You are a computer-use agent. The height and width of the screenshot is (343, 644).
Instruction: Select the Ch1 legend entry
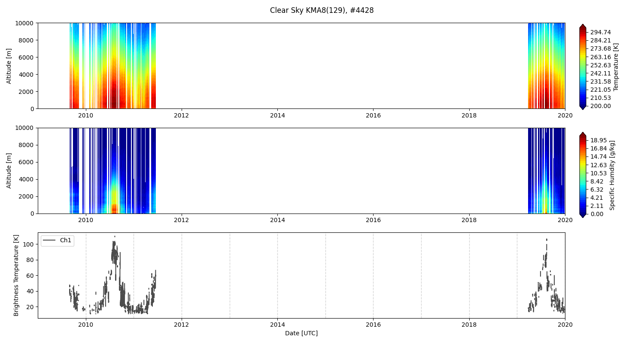[x=58, y=241]
